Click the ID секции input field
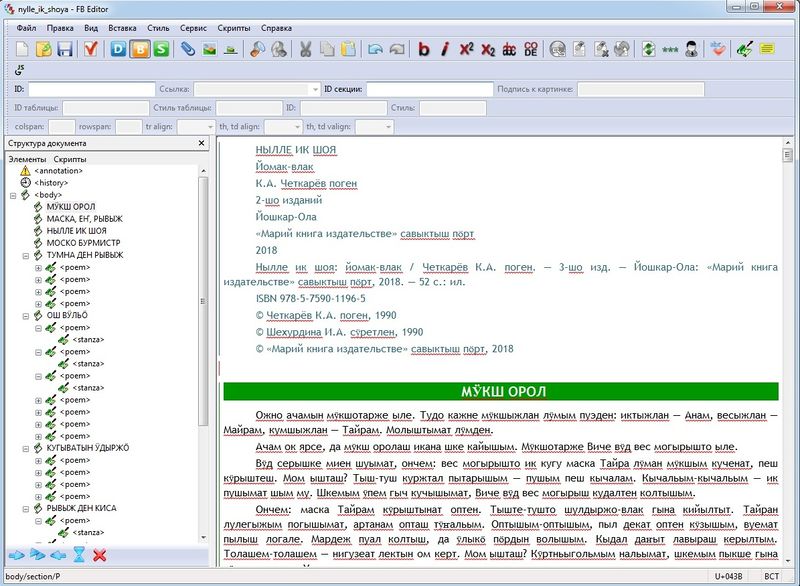Image resolution: width=800 pixels, height=586 pixels. [430, 89]
